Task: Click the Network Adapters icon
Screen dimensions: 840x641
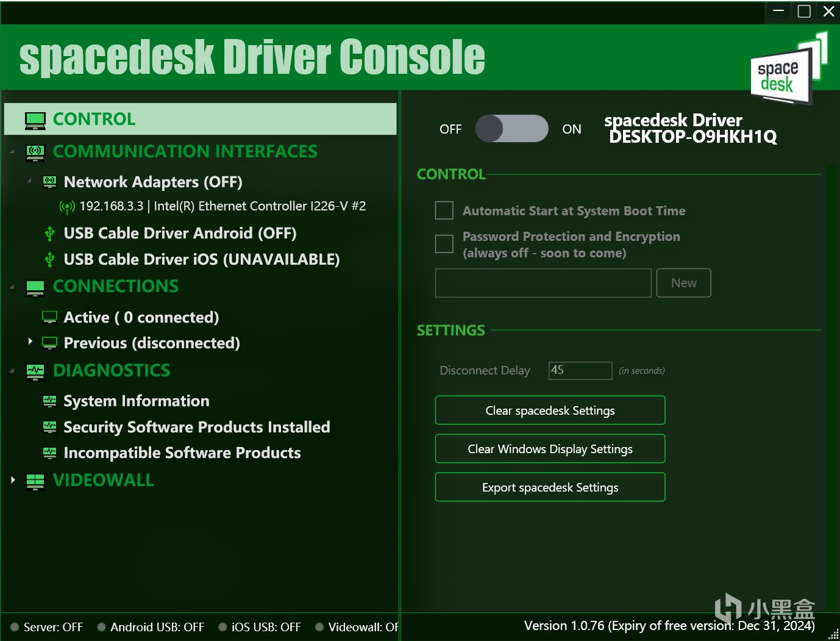Action: point(49,182)
